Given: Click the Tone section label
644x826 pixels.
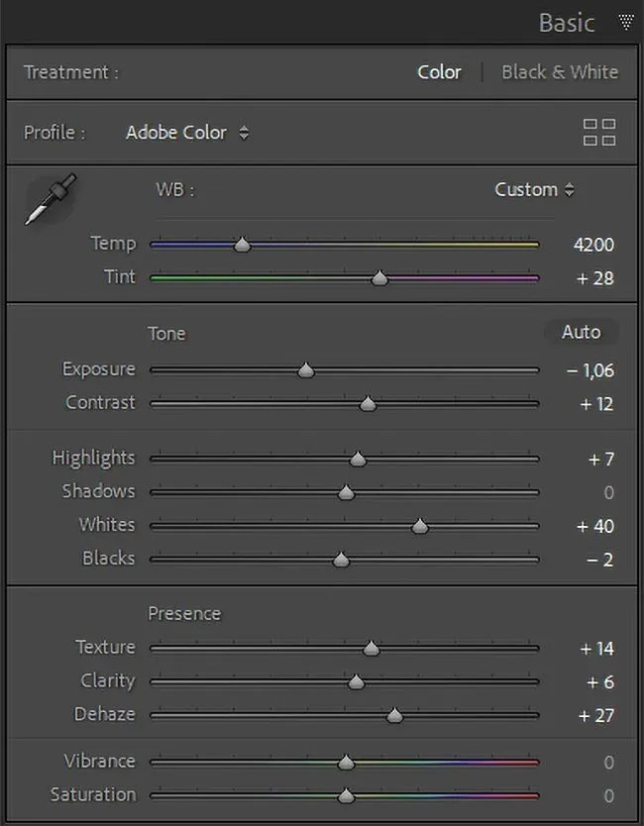Looking at the screenshot, I should [x=166, y=334].
